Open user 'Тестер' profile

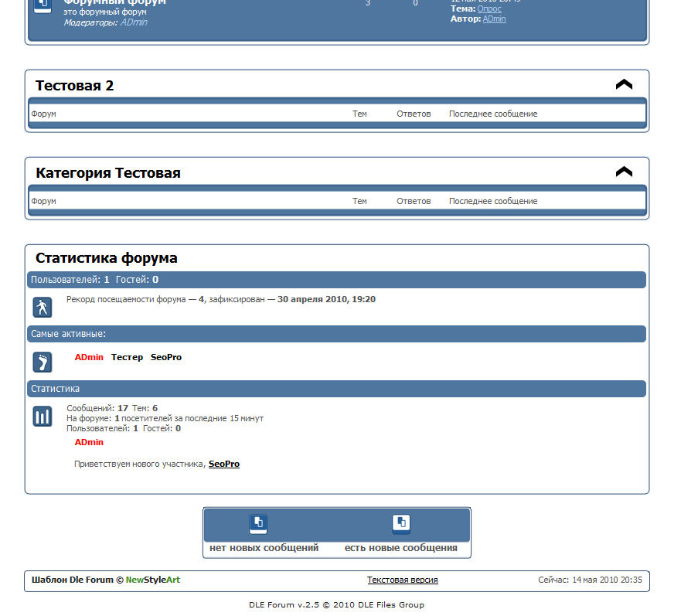127,357
